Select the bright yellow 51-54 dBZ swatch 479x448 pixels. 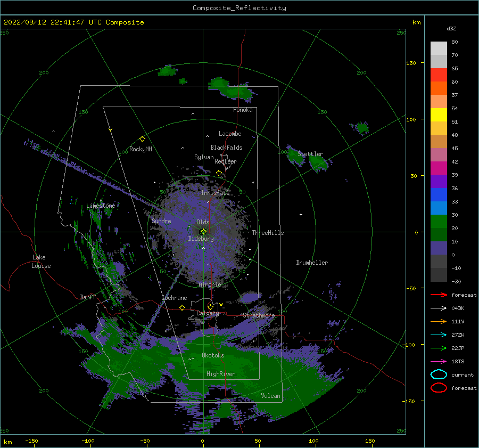439,115
